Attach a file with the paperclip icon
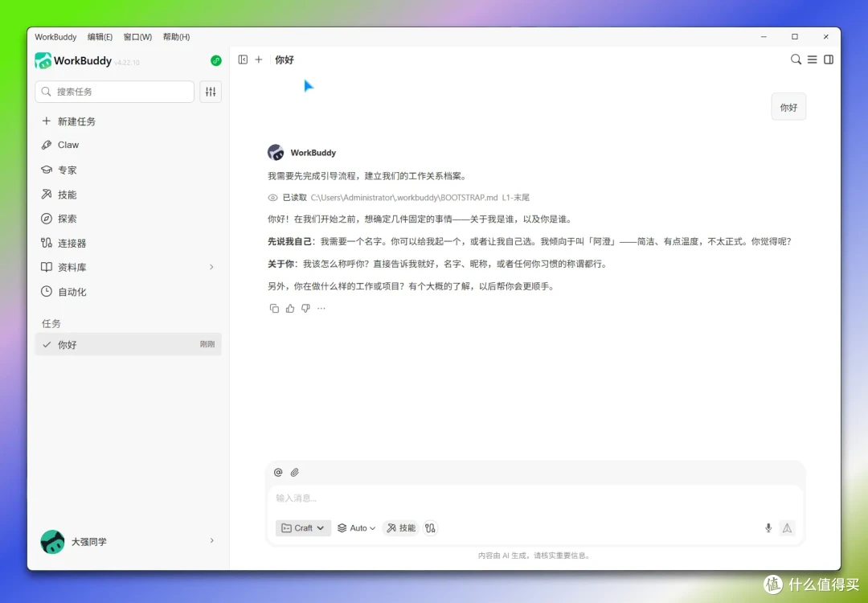The image size is (868, 603). tap(294, 472)
